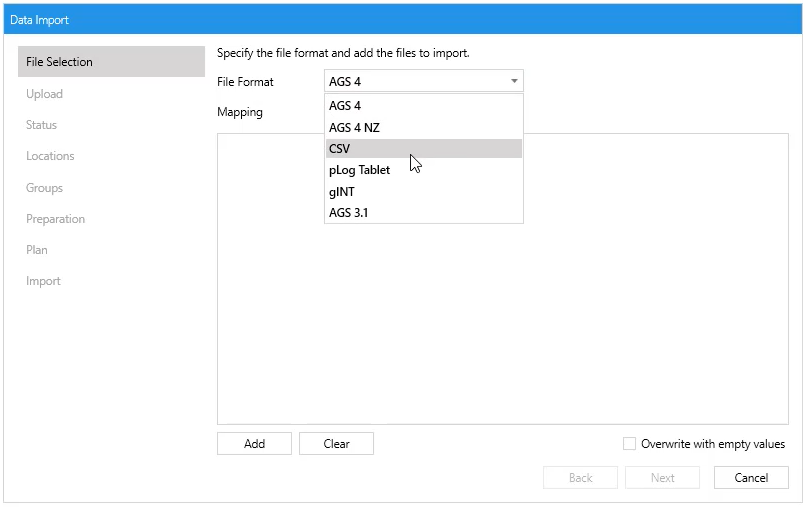
Task: Select AGS 4 list entry
Action: [x=424, y=106]
